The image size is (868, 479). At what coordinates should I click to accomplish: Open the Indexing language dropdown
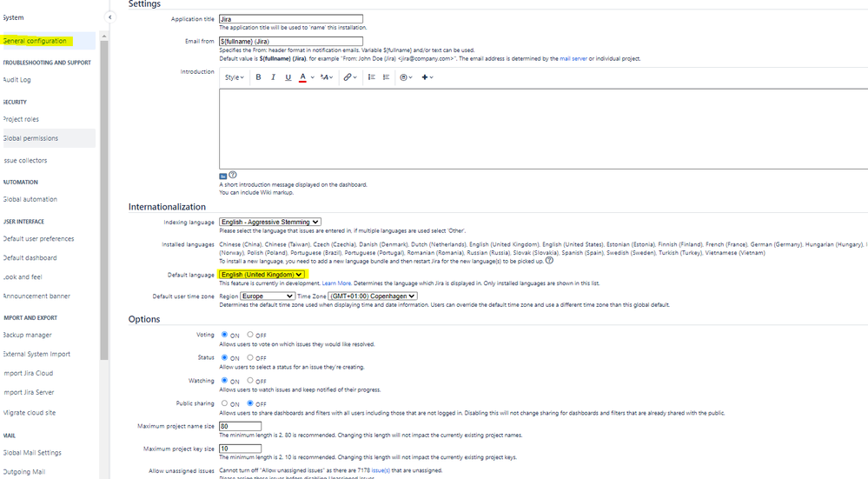(270, 222)
